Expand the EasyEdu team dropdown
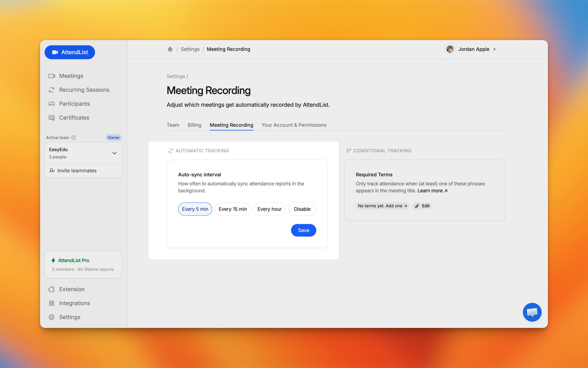This screenshot has height=368, width=588. coord(83,153)
